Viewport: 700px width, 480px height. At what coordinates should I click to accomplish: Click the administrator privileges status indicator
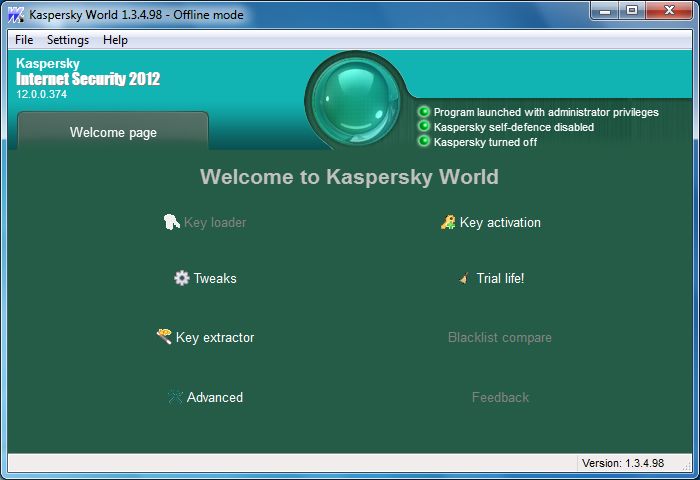pos(424,112)
